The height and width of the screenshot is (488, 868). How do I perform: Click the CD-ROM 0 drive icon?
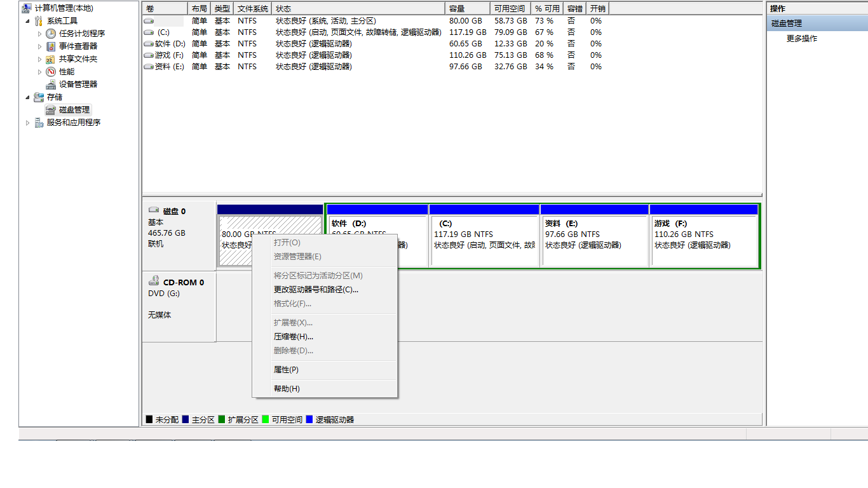(154, 281)
